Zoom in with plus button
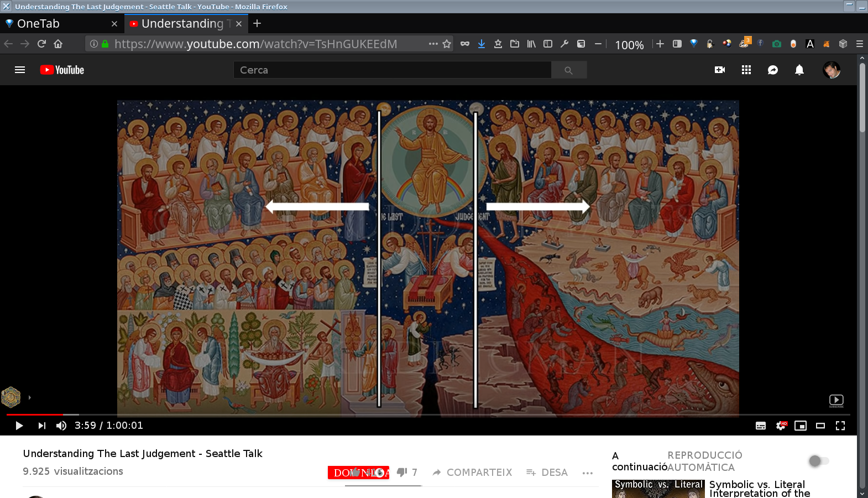Image resolution: width=868 pixels, height=498 pixels. tap(660, 44)
